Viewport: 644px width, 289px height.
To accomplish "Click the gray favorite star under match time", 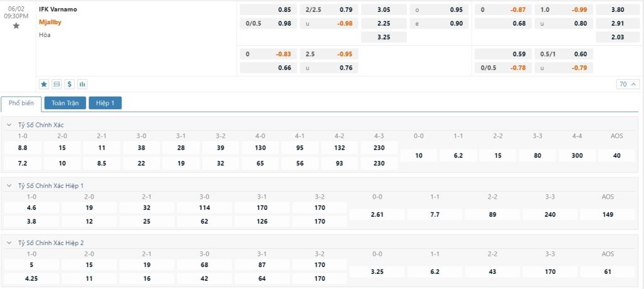I will (16, 26).
